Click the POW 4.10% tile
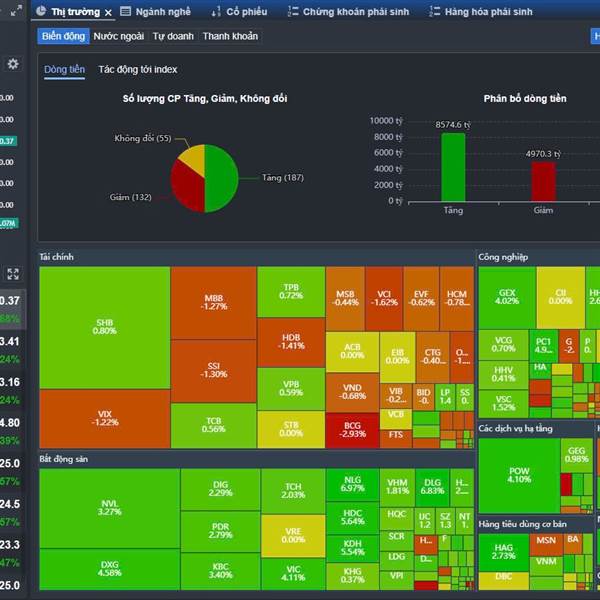 pos(519,476)
